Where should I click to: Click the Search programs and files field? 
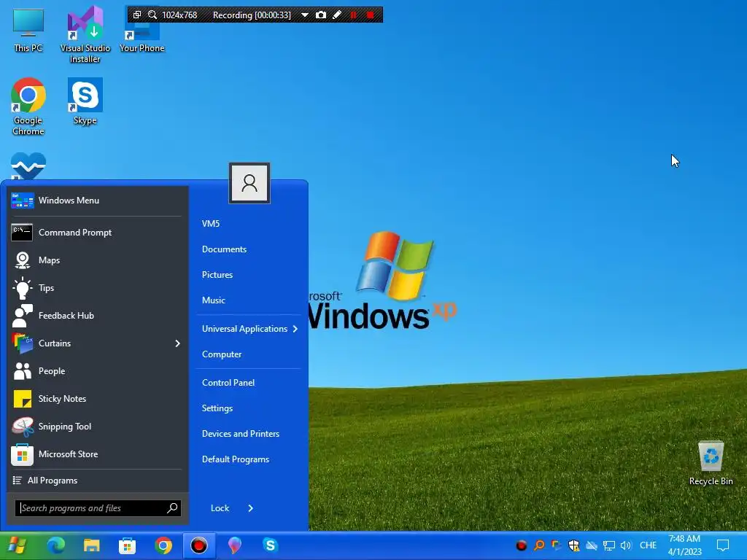[x=98, y=508]
